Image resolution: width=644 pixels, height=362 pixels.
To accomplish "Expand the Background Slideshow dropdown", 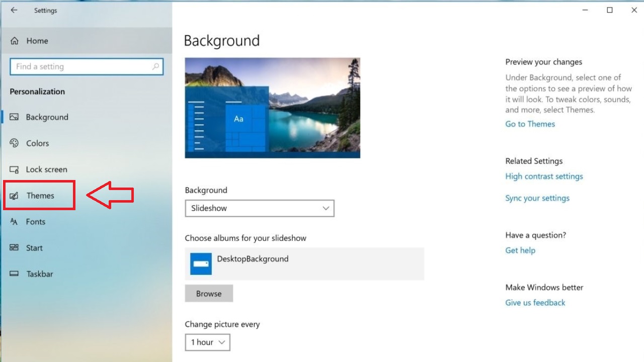I will click(x=259, y=208).
